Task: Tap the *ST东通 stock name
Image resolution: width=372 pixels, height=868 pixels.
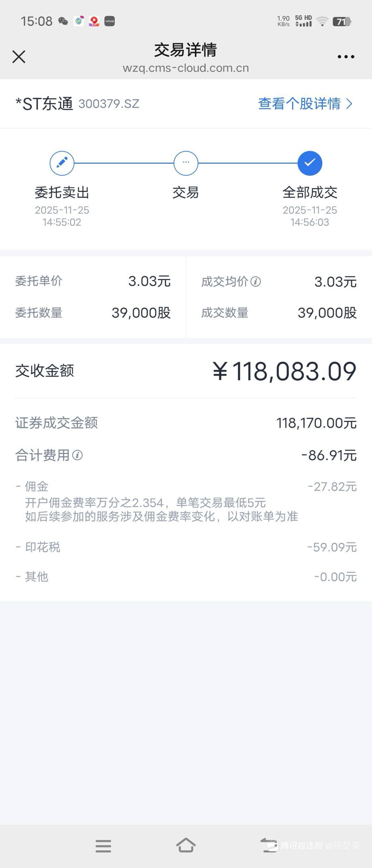Action: [44, 104]
